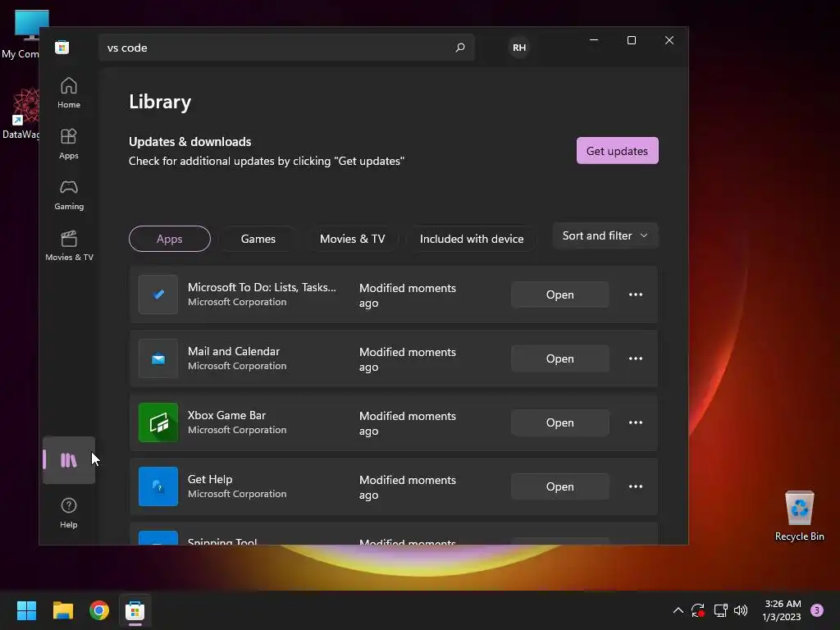Show hidden tray icons chevron
This screenshot has height=630, width=840.
[x=678, y=610]
